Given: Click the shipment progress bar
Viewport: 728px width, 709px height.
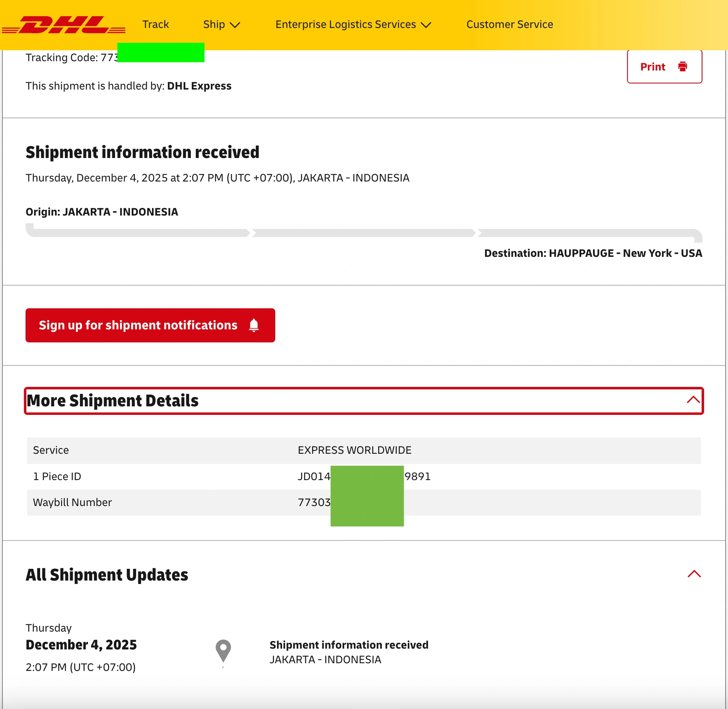Looking at the screenshot, I should (364, 233).
